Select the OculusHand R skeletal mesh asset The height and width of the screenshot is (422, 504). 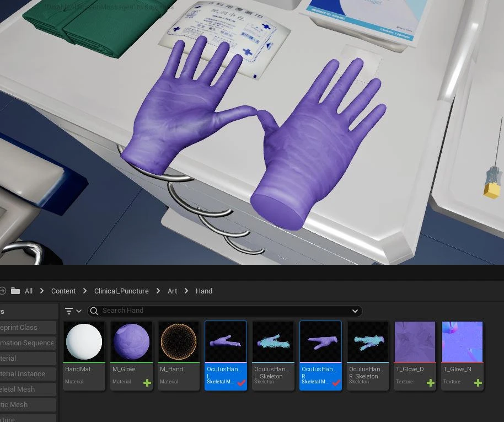tap(320, 355)
